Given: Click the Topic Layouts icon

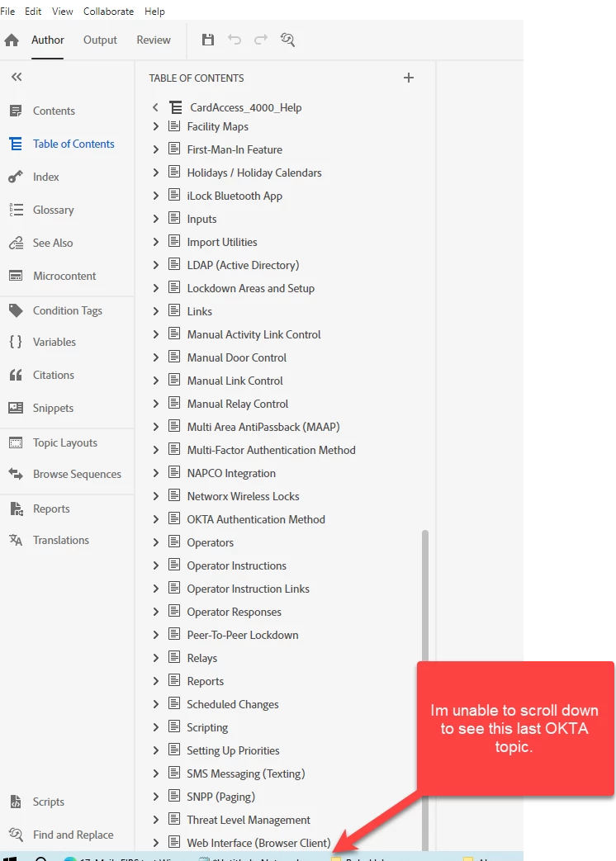Looking at the screenshot, I should point(16,442).
